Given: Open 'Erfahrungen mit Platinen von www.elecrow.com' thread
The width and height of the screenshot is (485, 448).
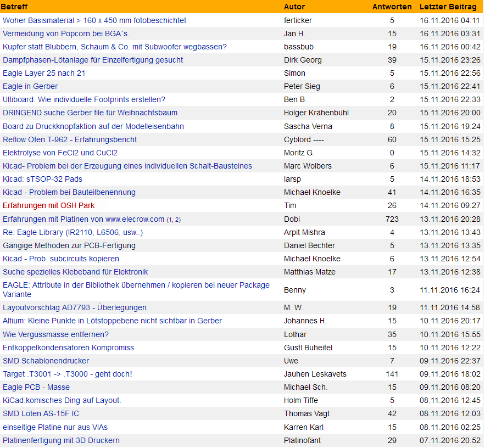Looking at the screenshot, I should point(83,219).
